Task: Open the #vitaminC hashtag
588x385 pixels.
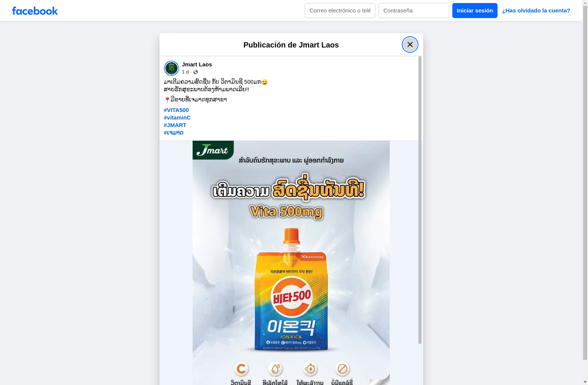Action: (x=177, y=118)
